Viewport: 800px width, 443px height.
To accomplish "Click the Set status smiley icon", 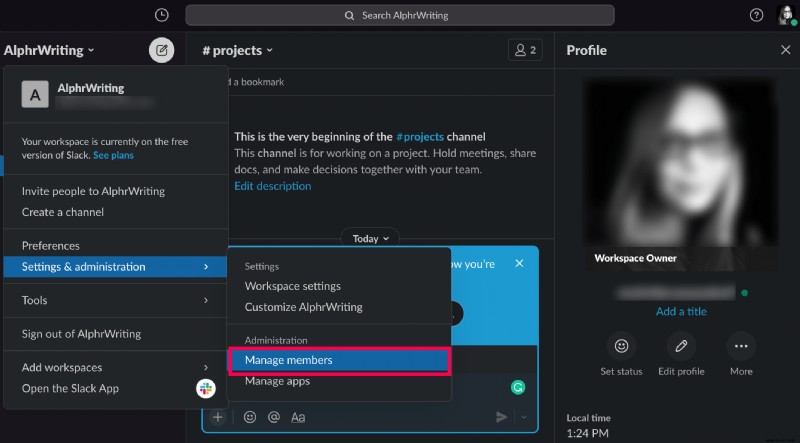I will tap(621, 346).
